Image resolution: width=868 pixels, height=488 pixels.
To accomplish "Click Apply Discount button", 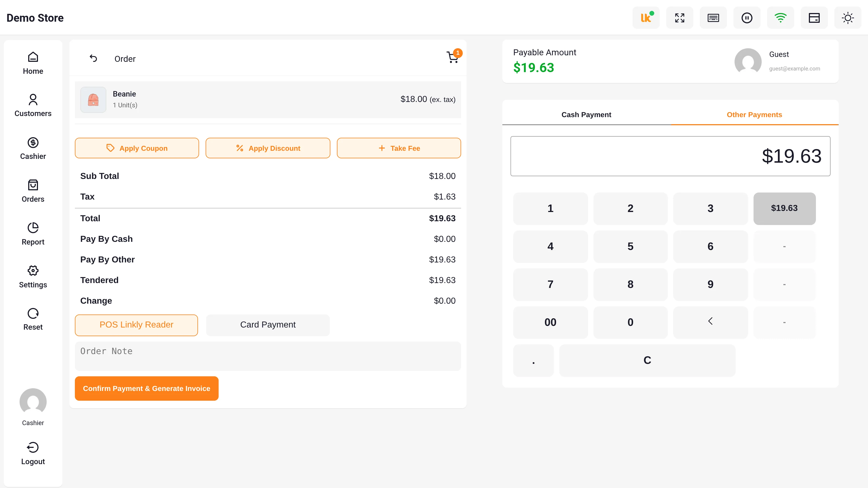I will (x=268, y=148).
